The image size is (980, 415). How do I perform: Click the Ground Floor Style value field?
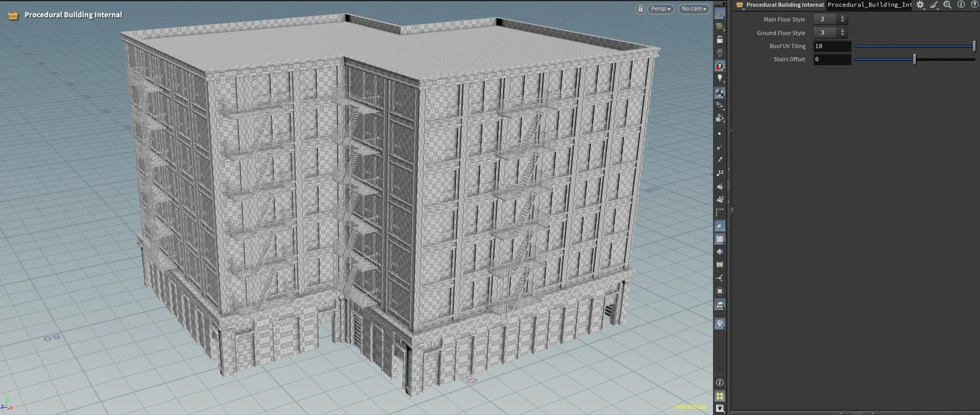(826, 32)
